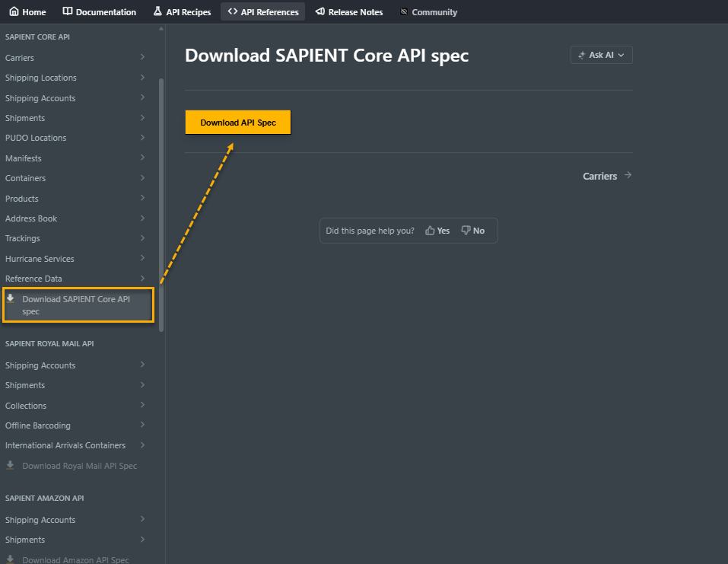
Task: Open the Ask AI dropdown
Action: [x=601, y=55]
